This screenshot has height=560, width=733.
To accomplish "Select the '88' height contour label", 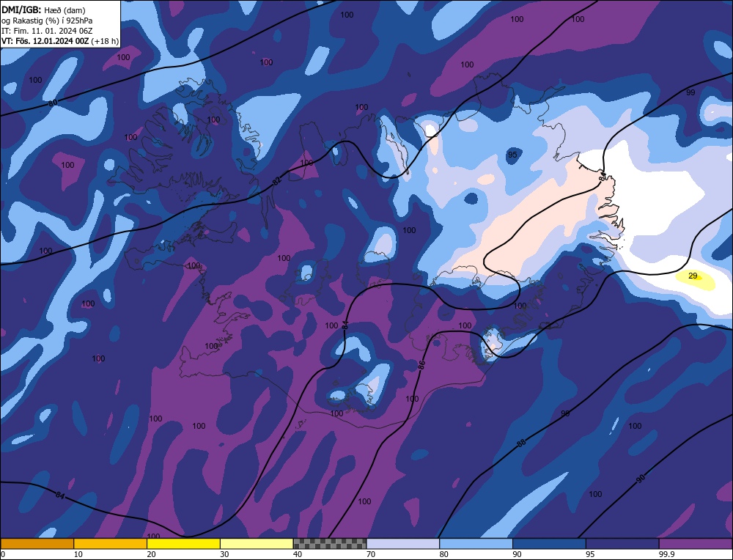I will [x=522, y=443].
